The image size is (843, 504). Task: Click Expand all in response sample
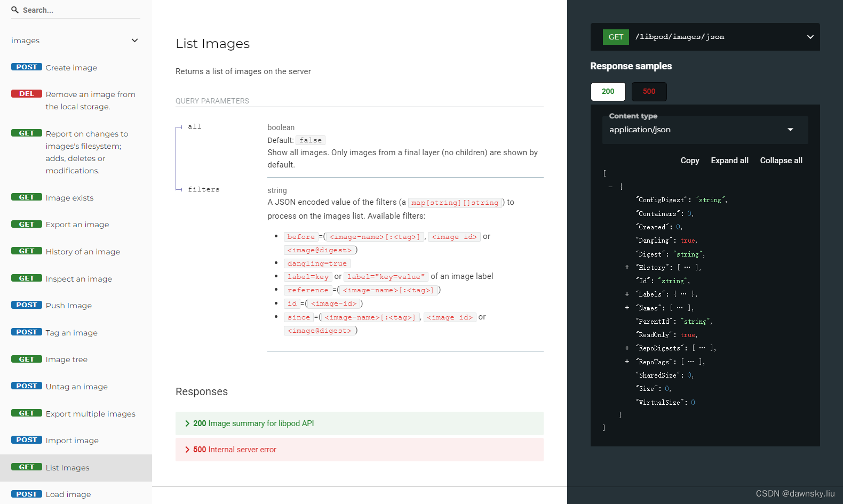click(x=729, y=161)
